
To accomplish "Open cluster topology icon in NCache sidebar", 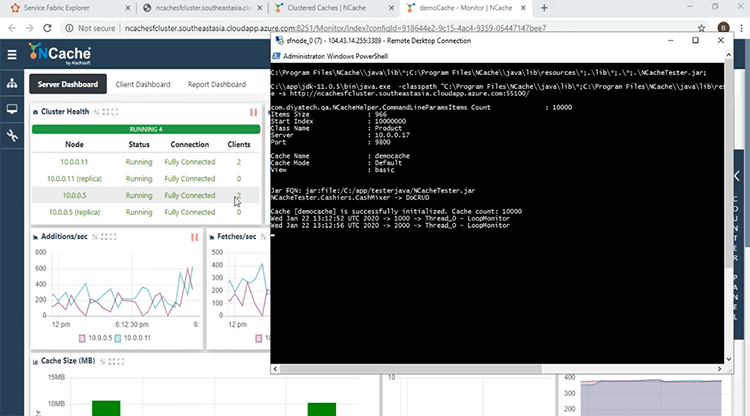I will click(12, 84).
